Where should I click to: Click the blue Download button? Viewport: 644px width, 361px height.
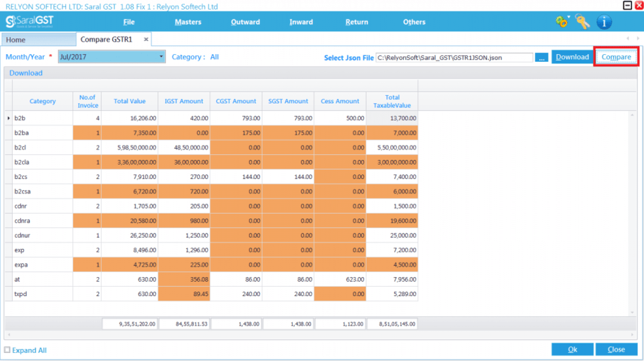[572, 57]
